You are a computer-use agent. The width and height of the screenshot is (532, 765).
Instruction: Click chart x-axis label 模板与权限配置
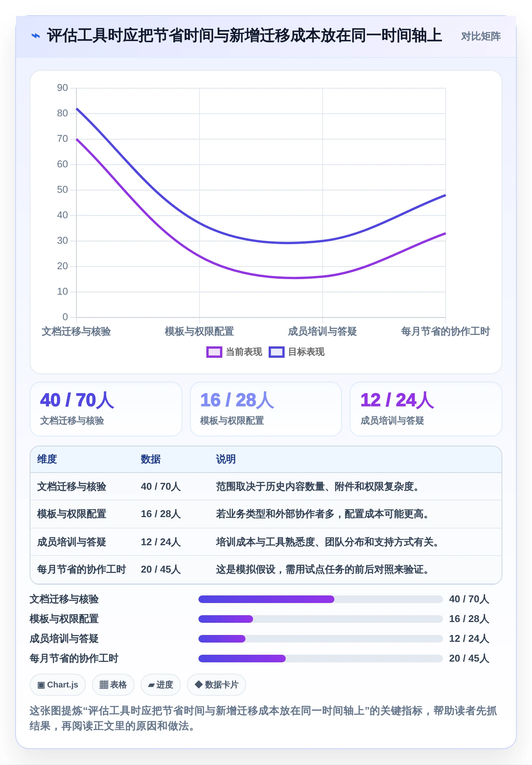point(199,332)
